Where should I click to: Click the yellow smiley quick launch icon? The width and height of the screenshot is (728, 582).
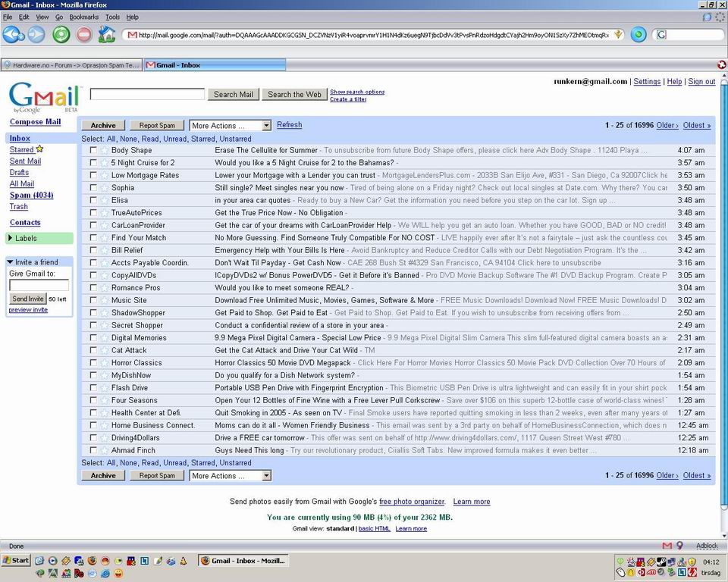coord(118,574)
